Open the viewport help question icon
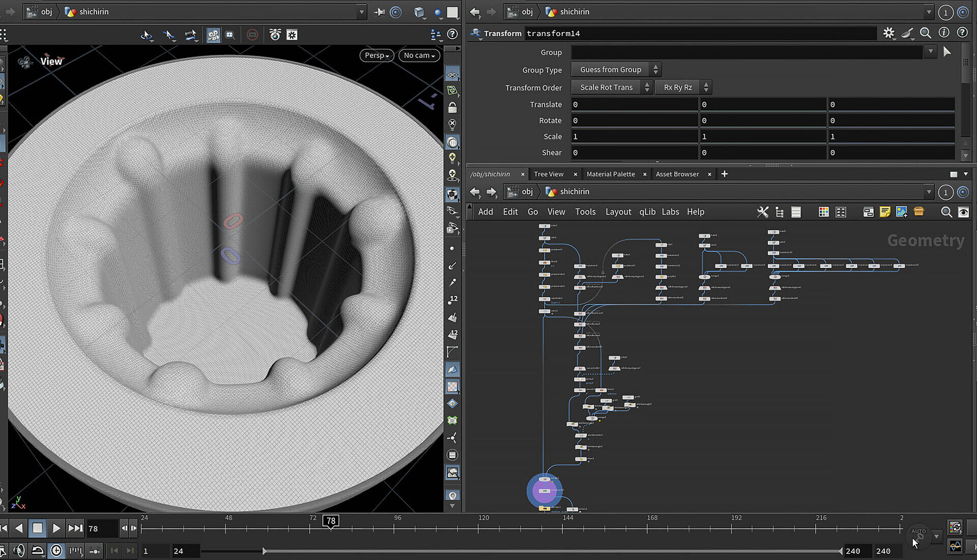The width and height of the screenshot is (977, 560). pyautogui.click(x=452, y=34)
